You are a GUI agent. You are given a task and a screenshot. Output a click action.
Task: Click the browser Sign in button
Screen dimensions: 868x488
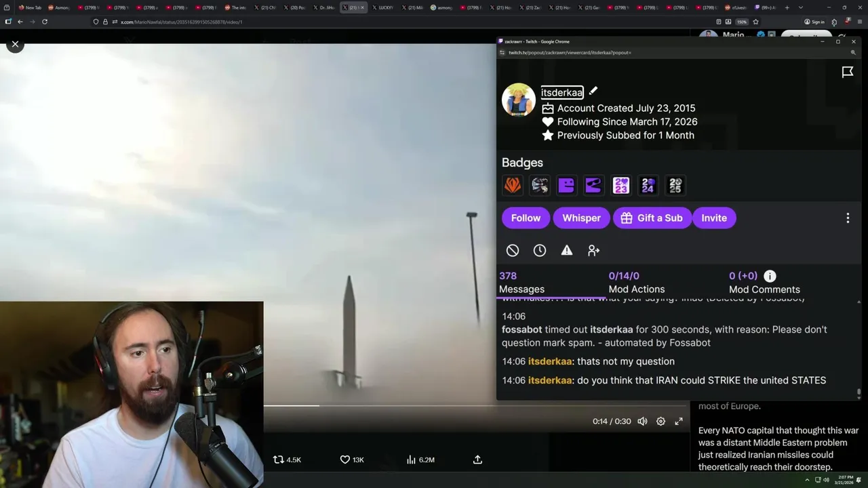point(814,22)
